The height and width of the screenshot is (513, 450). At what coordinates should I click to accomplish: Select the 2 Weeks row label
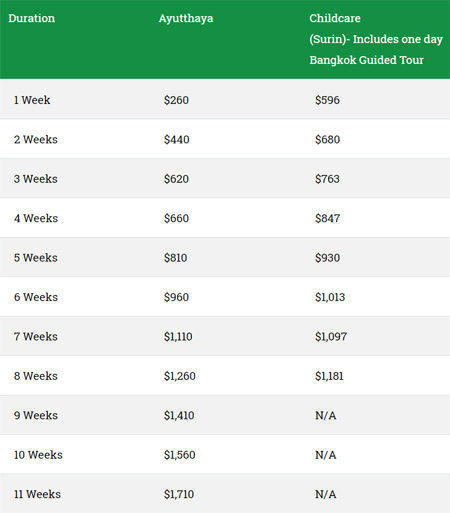(36, 139)
